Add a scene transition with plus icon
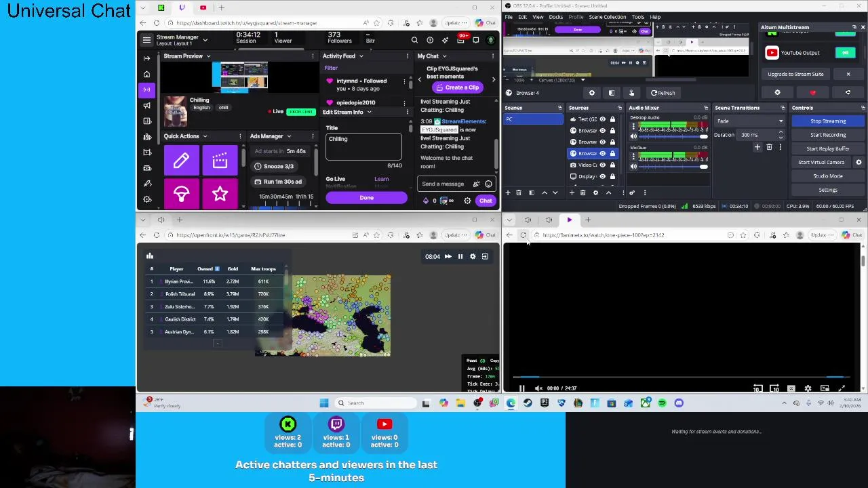The width and height of the screenshot is (868, 488). (757, 147)
